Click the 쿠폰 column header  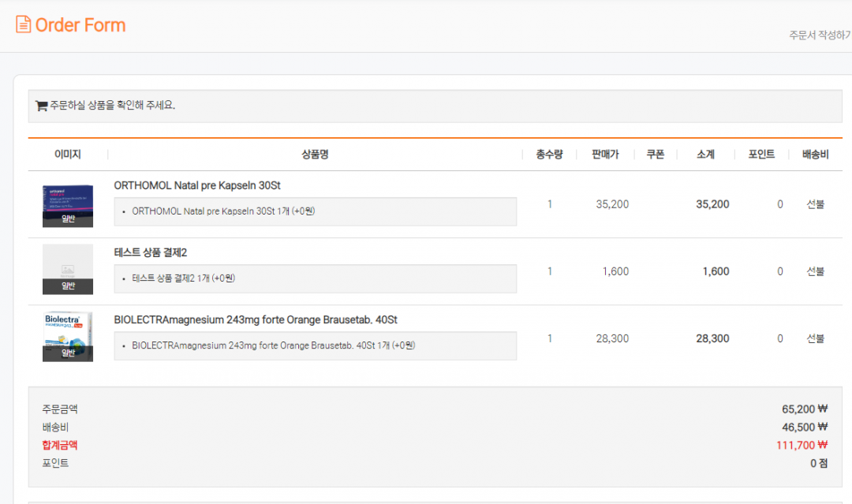tap(656, 155)
